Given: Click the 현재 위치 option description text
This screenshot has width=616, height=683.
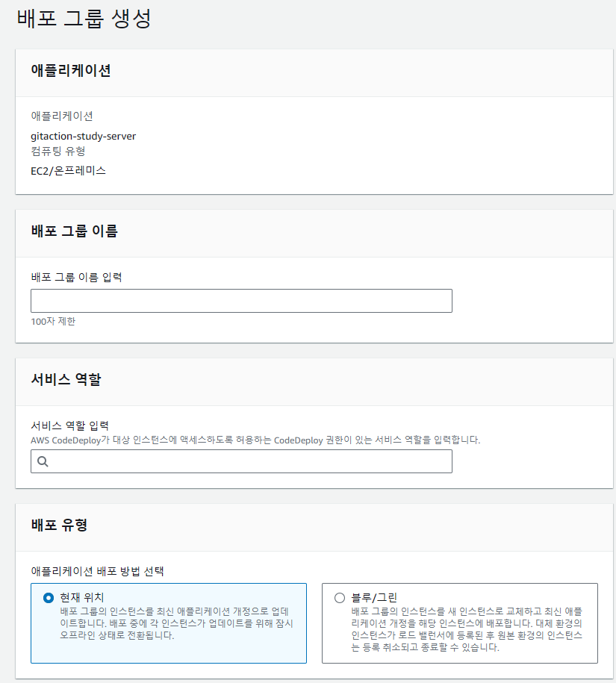Looking at the screenshot, I should point(177,623).
